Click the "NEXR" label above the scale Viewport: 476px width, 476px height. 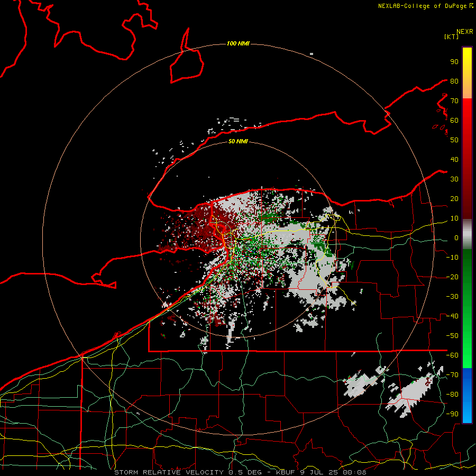465,32
